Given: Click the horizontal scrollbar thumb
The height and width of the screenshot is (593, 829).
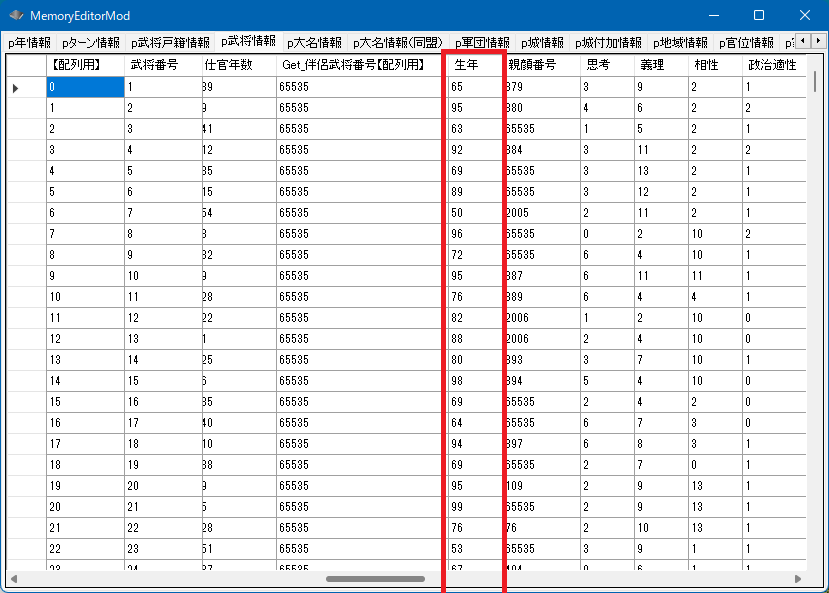Looking at the screenshot, I should [375, 579].
